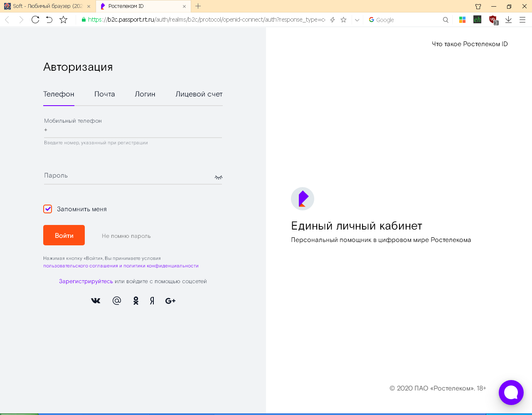This screenshot has width=532, height=415.
Task: Click the shirt skin icon in the title bar
Action: (x=478, y=6)
